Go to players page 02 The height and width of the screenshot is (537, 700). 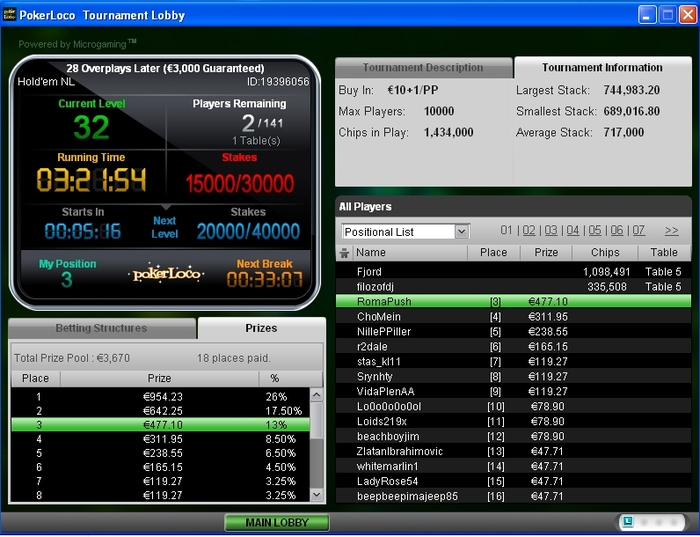(529, 230)
